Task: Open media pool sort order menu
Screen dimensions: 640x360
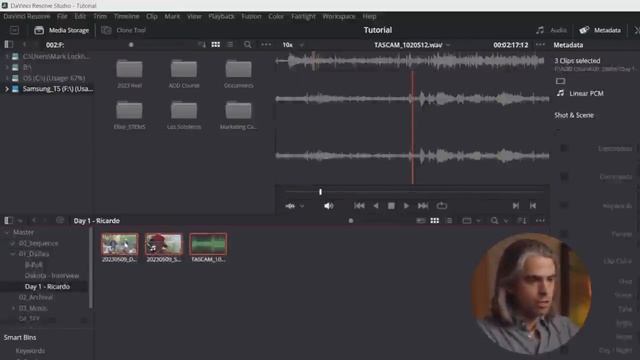Action: point(522,220)
